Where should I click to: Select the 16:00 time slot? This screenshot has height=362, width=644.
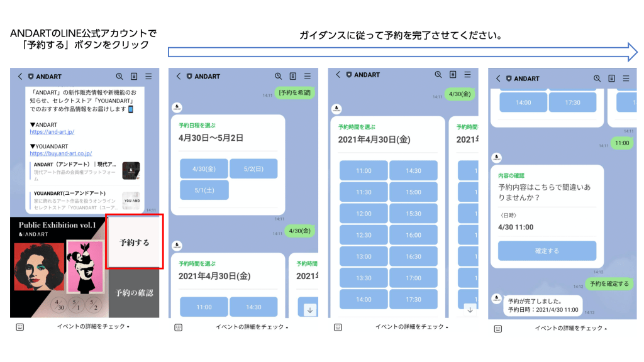pyautogui.click(x=413, y=235)
